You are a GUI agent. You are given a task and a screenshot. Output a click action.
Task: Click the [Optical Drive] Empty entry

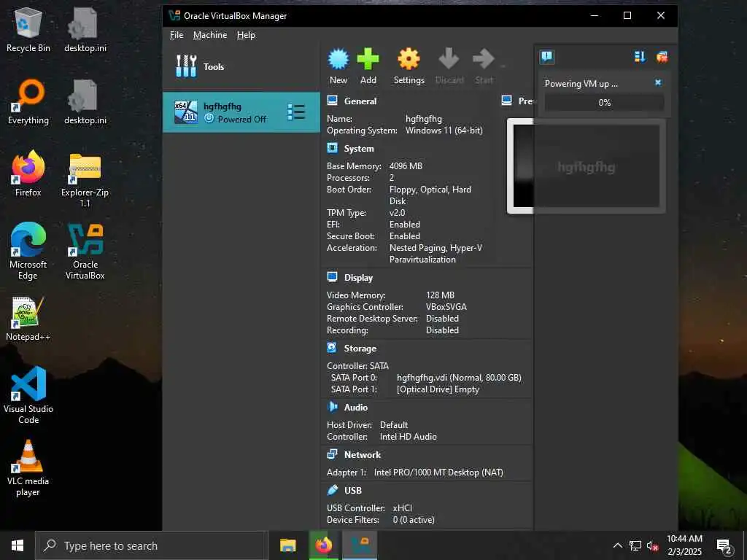coord(438,389)
